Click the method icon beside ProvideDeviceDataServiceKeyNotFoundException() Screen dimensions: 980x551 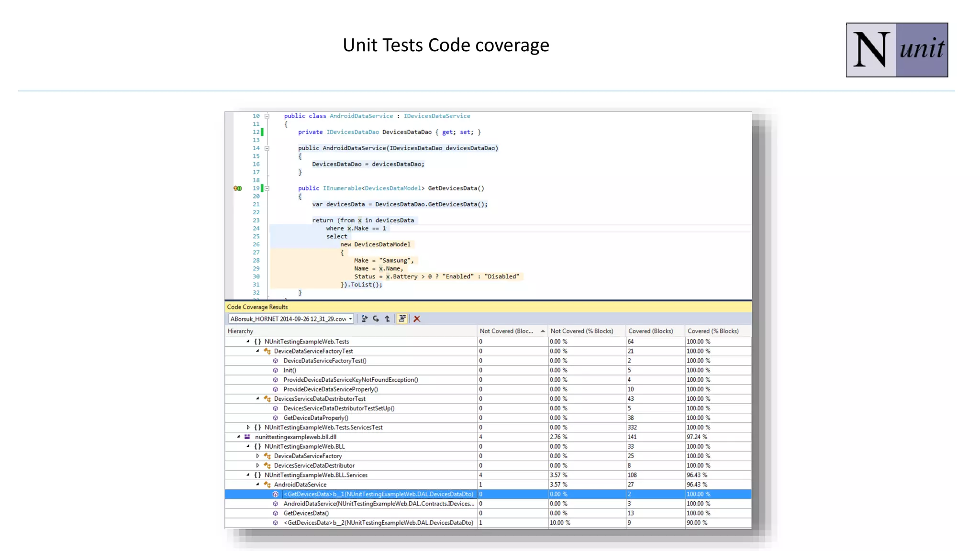coord(276,380)
